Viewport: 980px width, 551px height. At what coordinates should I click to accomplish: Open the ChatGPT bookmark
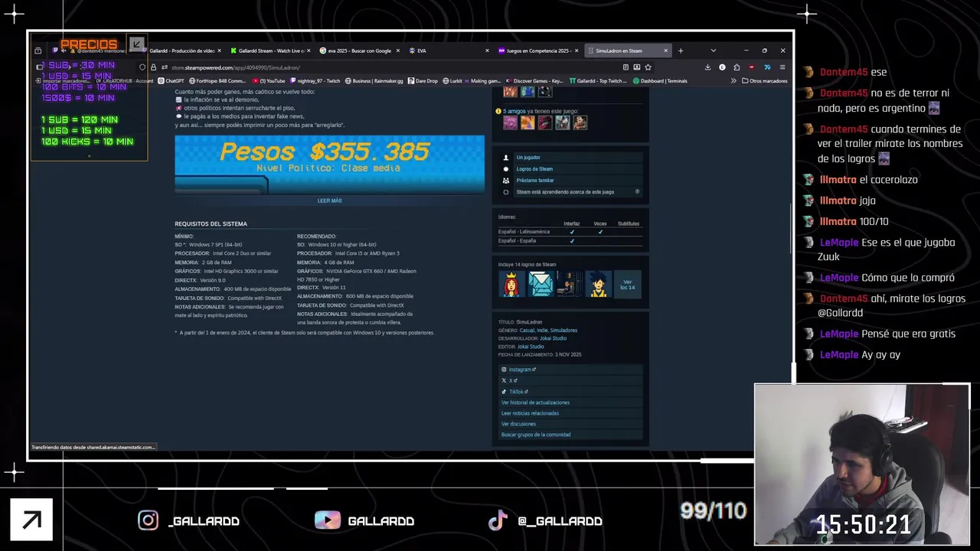tap(171, 80)
